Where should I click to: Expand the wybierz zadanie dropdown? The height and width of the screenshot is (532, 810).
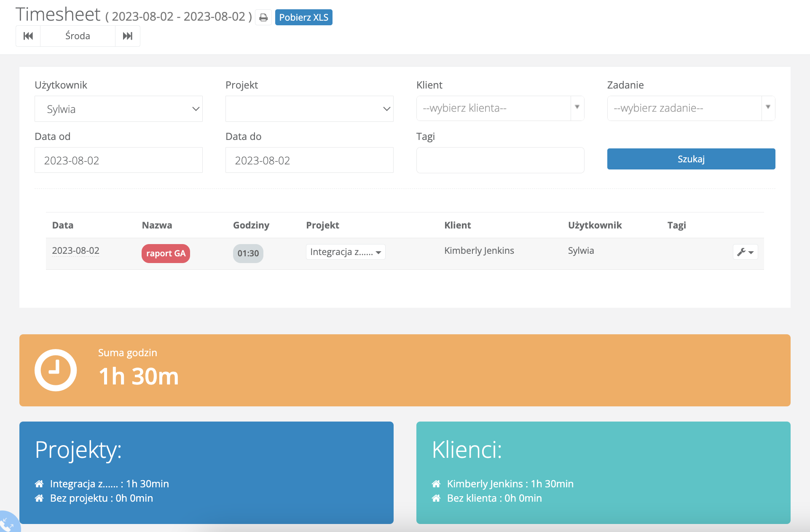pos(691,108)
